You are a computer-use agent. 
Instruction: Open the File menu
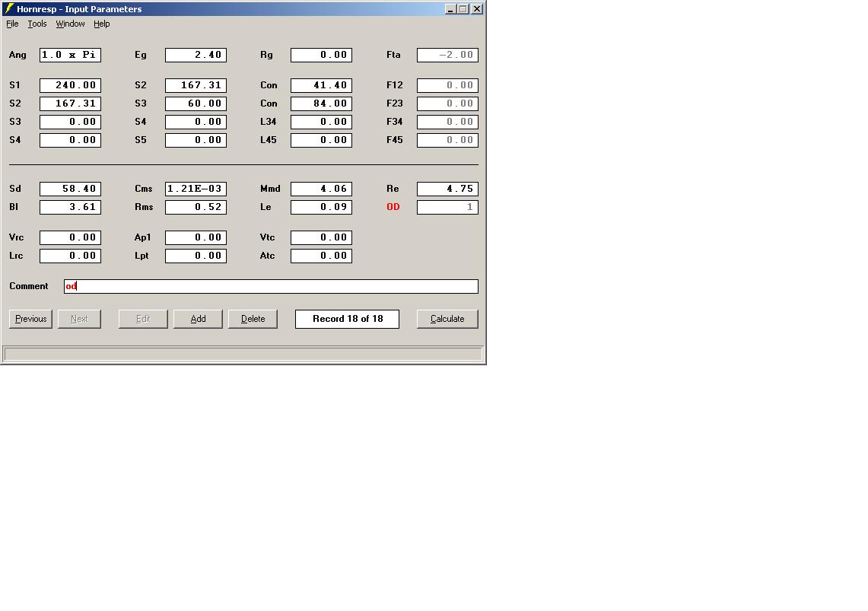click(x=12, y=24)
